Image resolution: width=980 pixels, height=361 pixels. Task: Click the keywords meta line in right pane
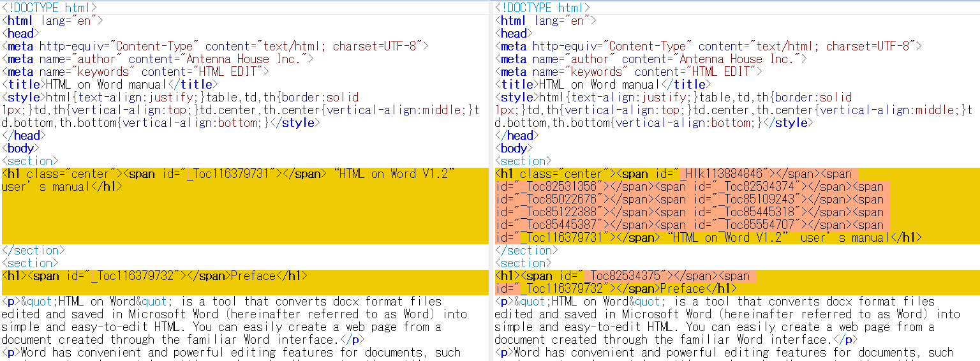pos(628,71)
